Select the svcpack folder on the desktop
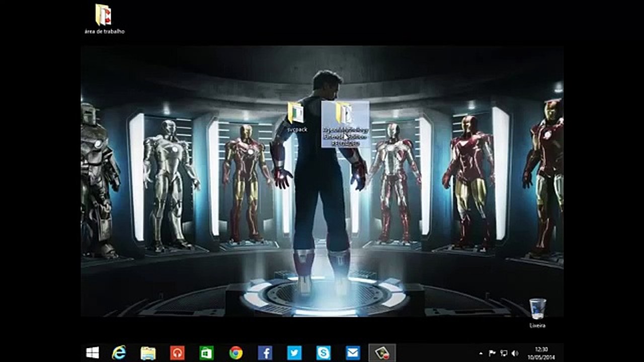The image size is (644, 362). point(297,118)
